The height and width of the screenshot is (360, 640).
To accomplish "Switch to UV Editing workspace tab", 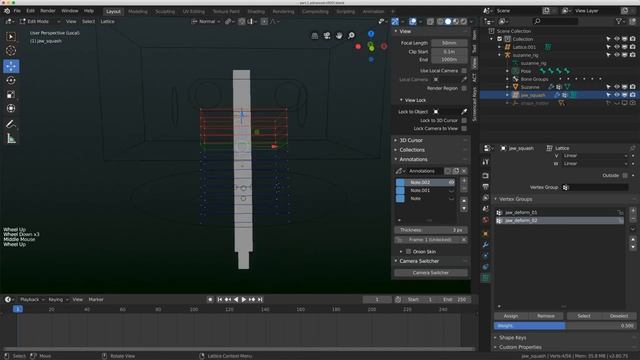I will click(x=193, y=11).
